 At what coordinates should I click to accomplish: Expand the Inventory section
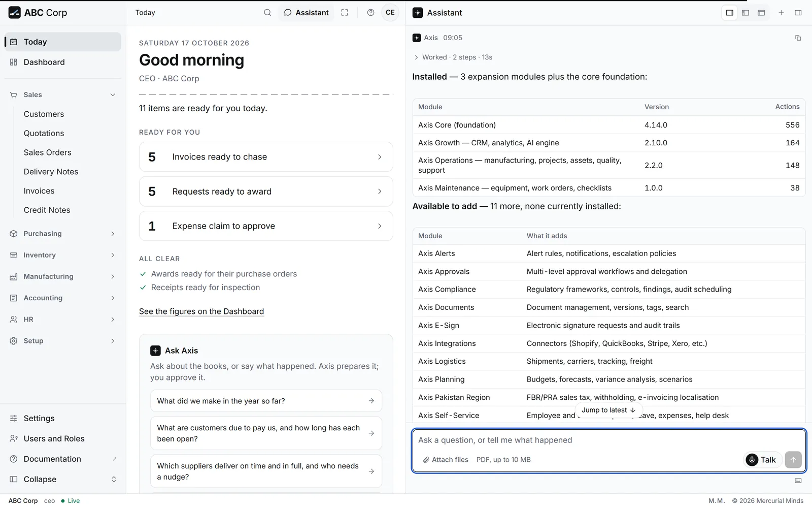pyautogui.click(x=63, y=255)
